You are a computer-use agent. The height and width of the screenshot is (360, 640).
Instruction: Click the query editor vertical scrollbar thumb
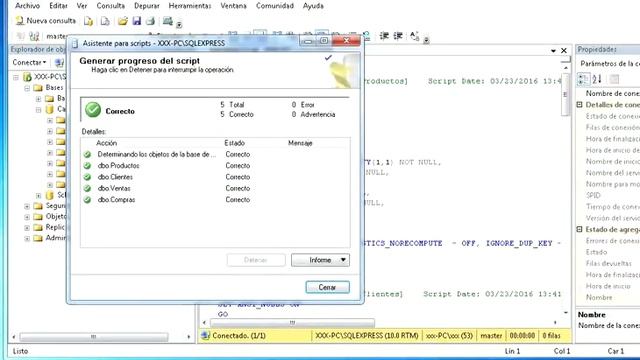(565, 94)
